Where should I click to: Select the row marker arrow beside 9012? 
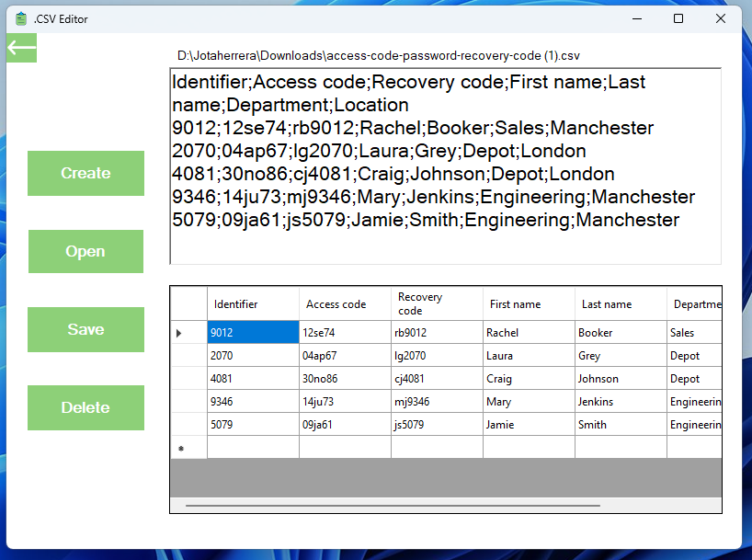[x=179, y=333]
